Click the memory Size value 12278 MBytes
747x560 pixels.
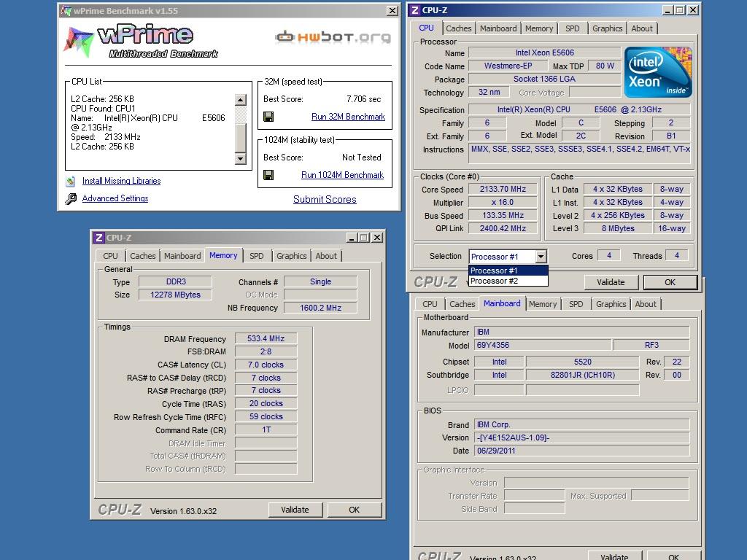tap(175, 295)
